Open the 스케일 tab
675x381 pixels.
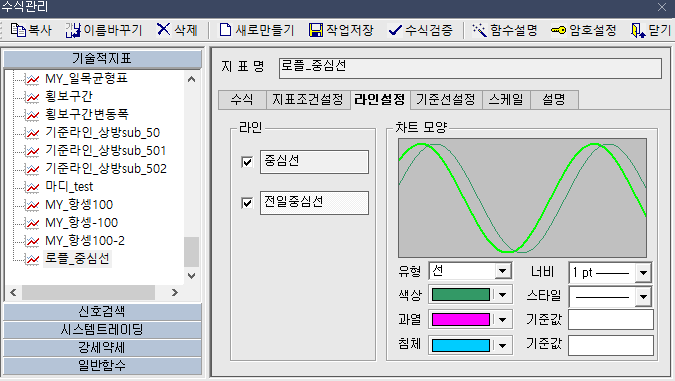(x=506, y=100)
